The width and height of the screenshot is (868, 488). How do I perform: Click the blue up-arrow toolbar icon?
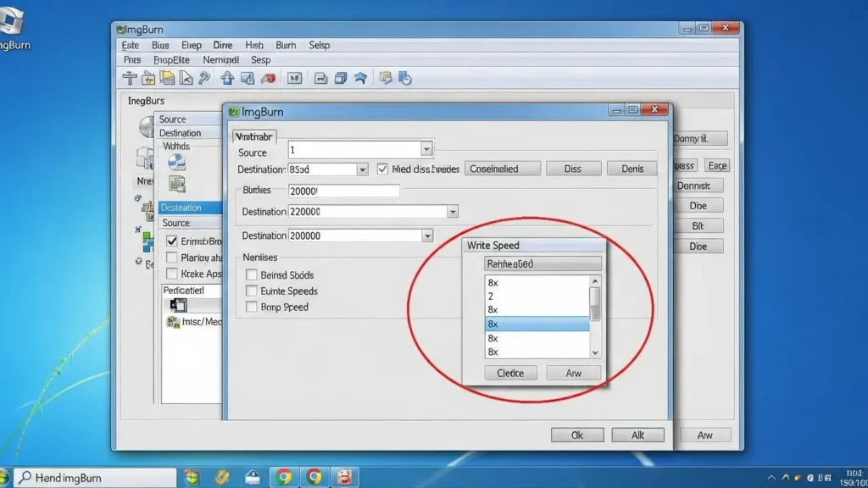pos(227,79)
